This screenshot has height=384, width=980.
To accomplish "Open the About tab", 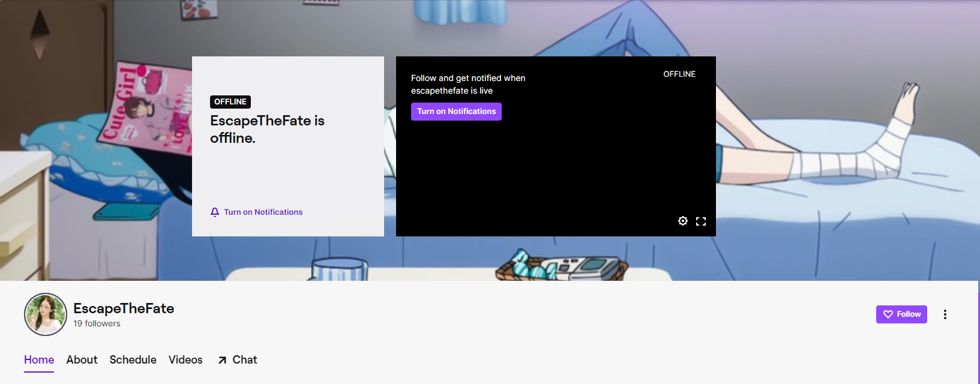I will pos(82,360).
